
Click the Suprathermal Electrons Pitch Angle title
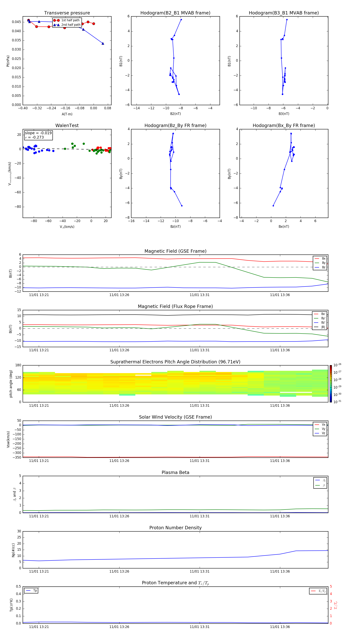175,362
